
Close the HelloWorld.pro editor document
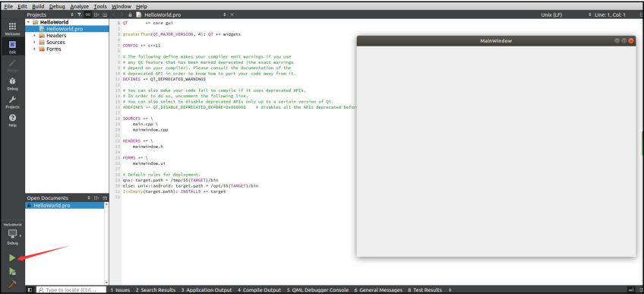pyautogui.click(x=232, y=14)
